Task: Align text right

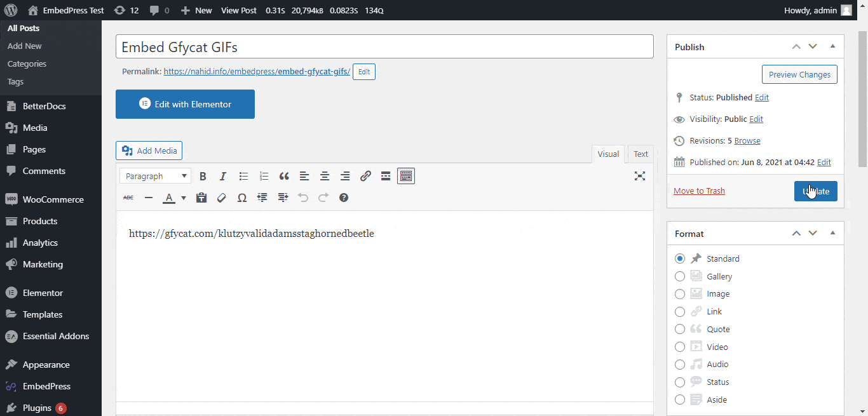Action: tap(345, 176)
